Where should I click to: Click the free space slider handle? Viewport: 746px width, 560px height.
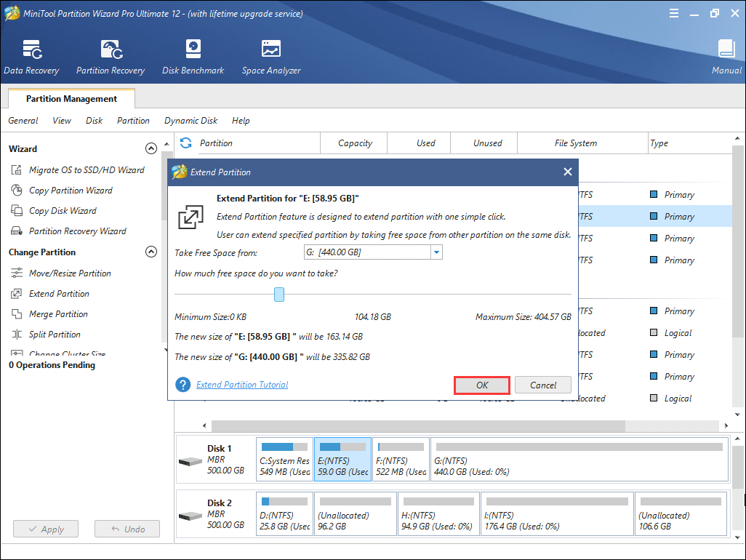pyautogui.click(x=279, y=295)
